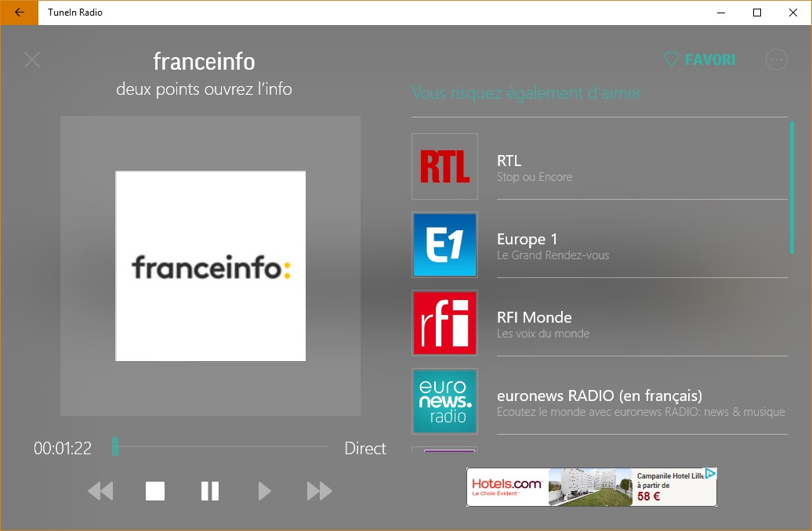Click the play triangle button

pos(264,490)
